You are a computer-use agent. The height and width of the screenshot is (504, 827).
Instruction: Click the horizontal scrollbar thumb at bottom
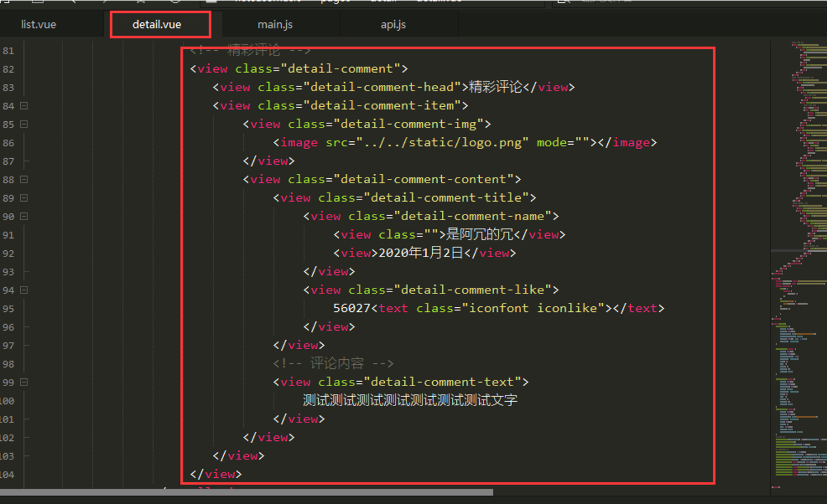coord(247,492)
